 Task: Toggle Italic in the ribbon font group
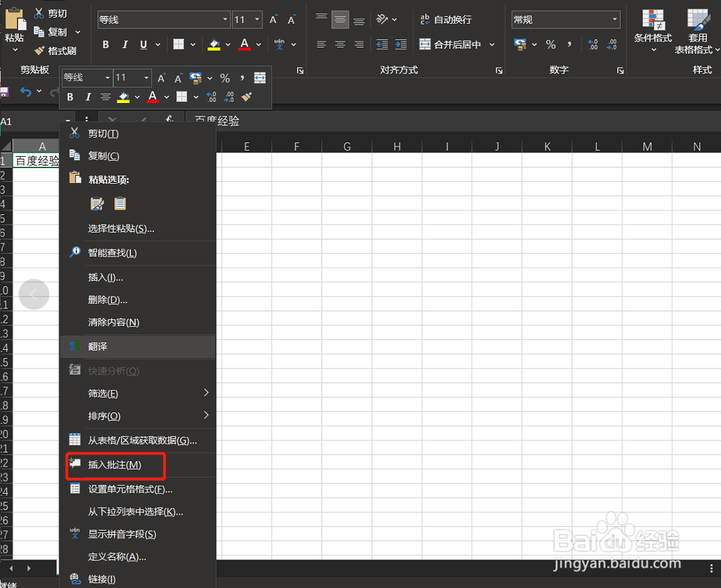pyautogui.click(x=125, y=45)
